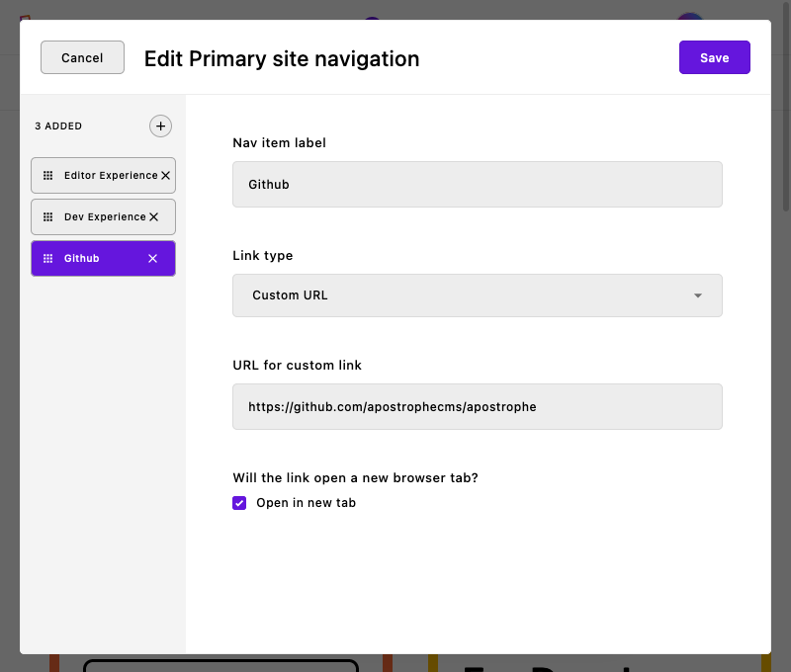Uncheck the Open in new tab checkbox
Image resolution: width=791 pixels, height=672 pixels.
tap(239, 502)
